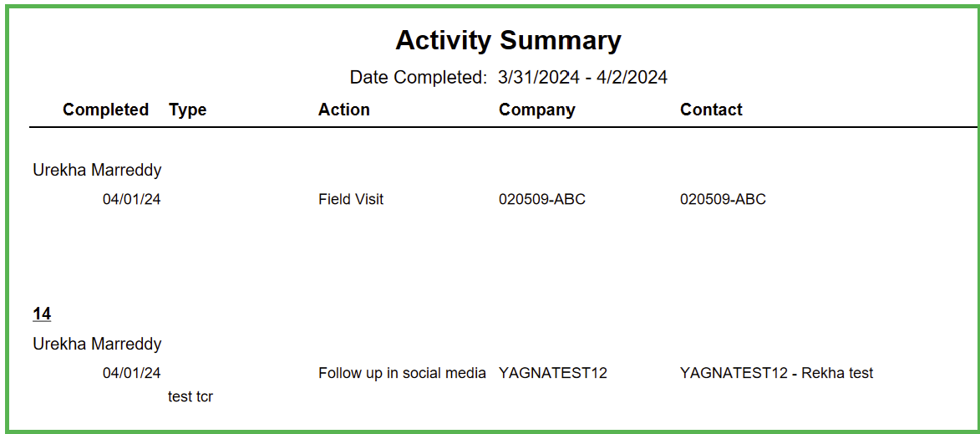Select the Company column header
This screenshot has height=434, width=980.
click(x=537, y=110)
